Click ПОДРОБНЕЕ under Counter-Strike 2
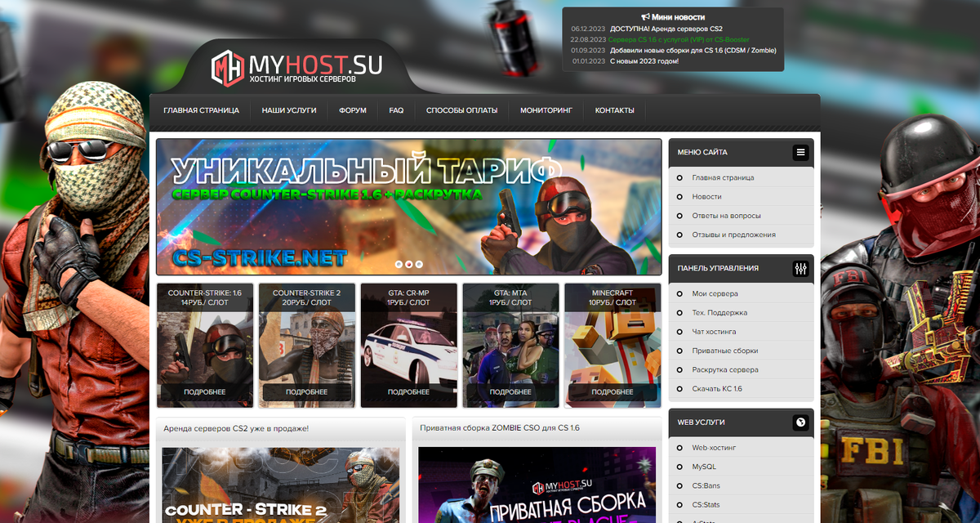The height and width of the screenshot is (523, 980). pos(307,391)
